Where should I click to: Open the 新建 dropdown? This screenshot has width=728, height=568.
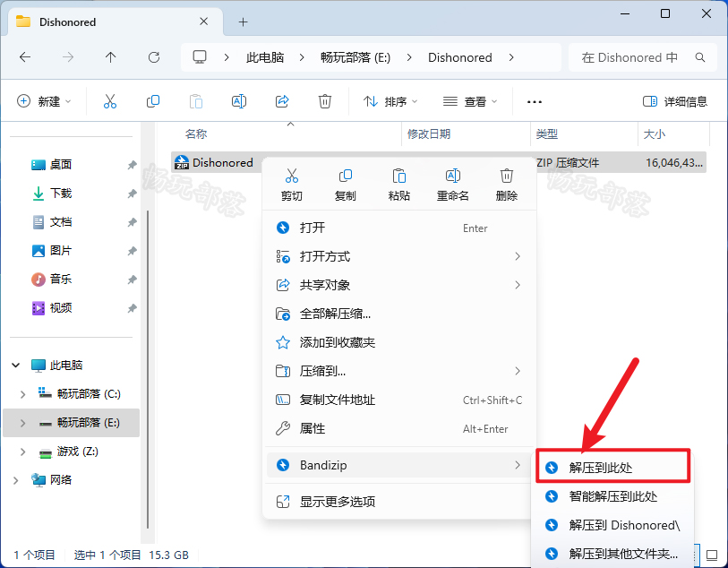44,101
